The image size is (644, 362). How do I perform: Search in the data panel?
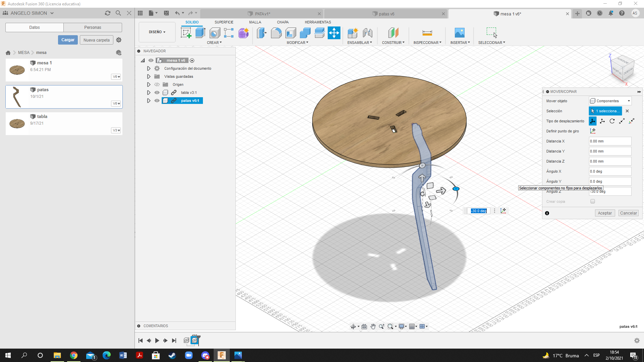point(118,13)
